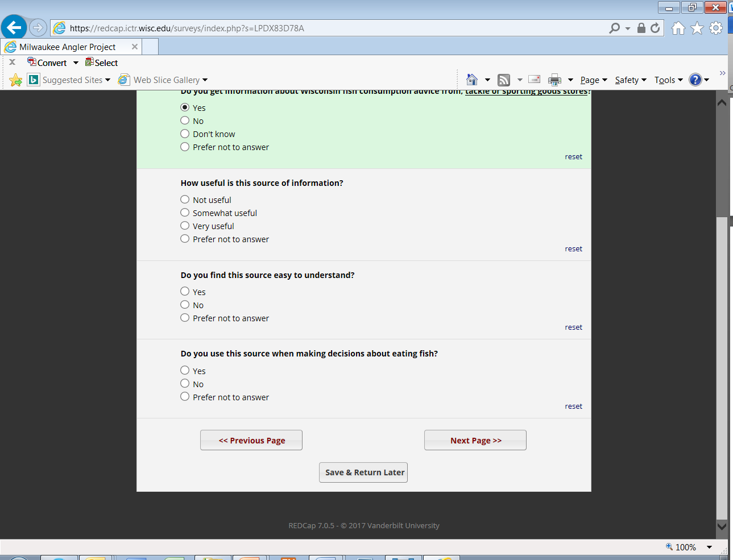Choose Very useful radio option
Viewport: 733px width, 560px height.
185,225
